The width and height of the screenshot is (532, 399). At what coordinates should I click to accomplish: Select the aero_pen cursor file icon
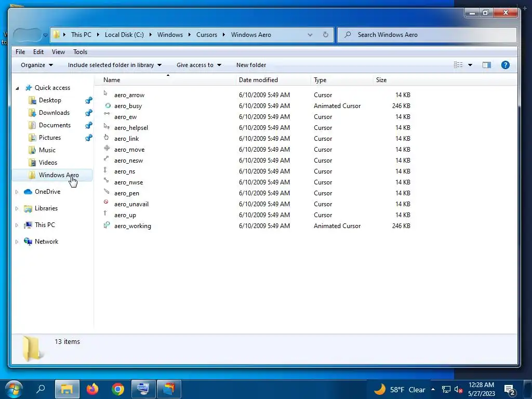pyautogui.click(x=107, y=191)
